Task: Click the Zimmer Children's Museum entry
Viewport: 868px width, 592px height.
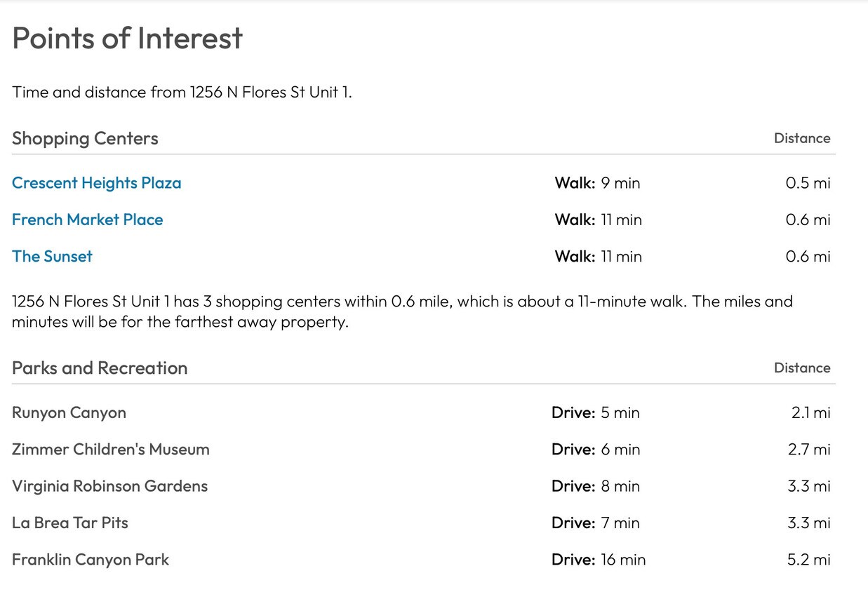Action: coord(110,450)
